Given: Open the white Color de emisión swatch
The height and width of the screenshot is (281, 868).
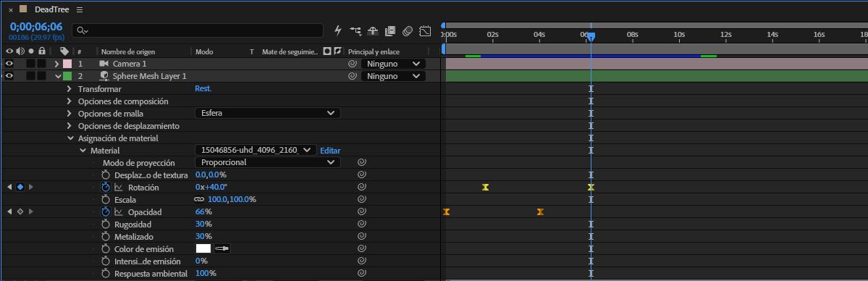Looking at the screenshot, I should coord(203,249).
